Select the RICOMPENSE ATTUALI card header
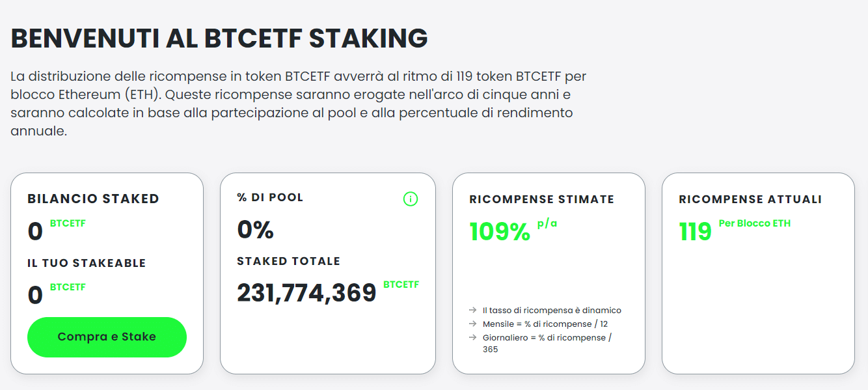The image size is (868, 390). click(x=750, y=199)
